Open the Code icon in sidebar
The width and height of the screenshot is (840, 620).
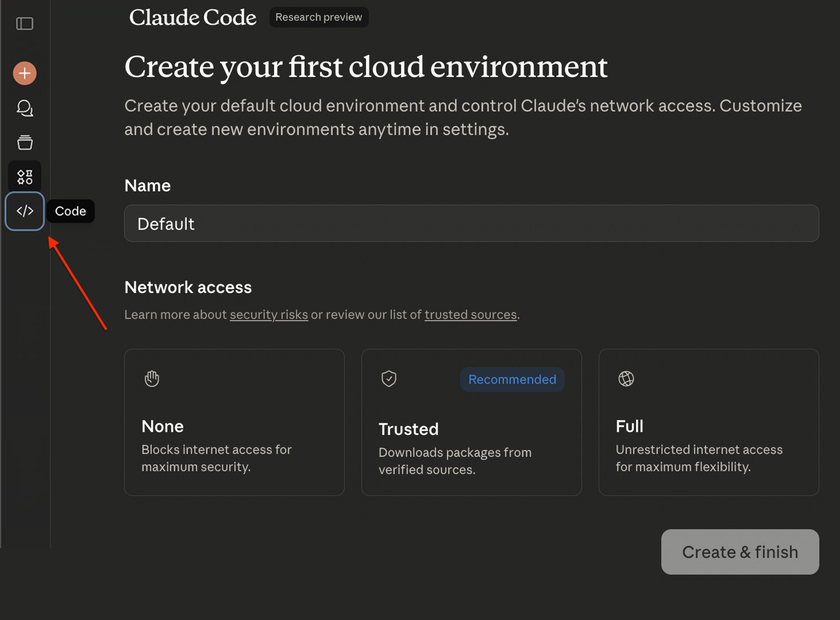click(x=25, y=211)
